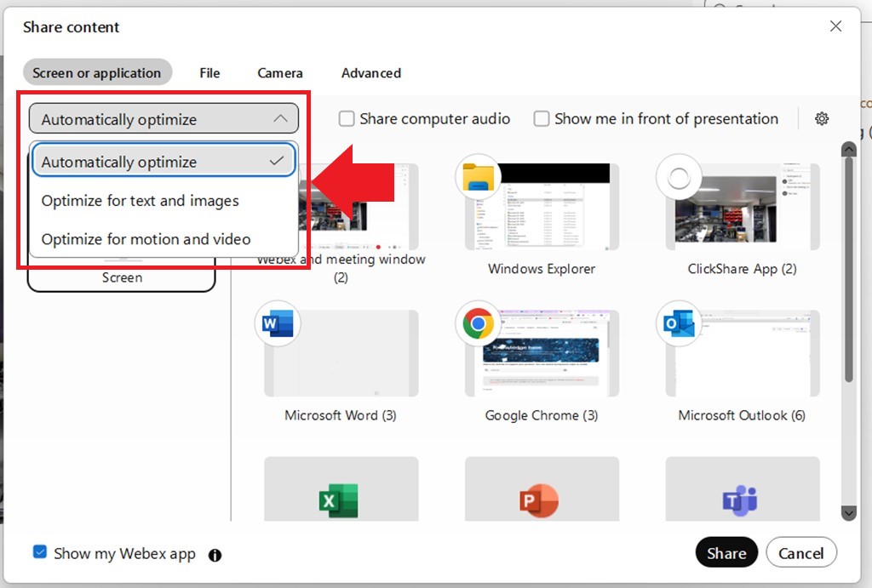Enable Share computer audio checkbox
This screenshot has width=872, height=588.
[x=347, y=119]
